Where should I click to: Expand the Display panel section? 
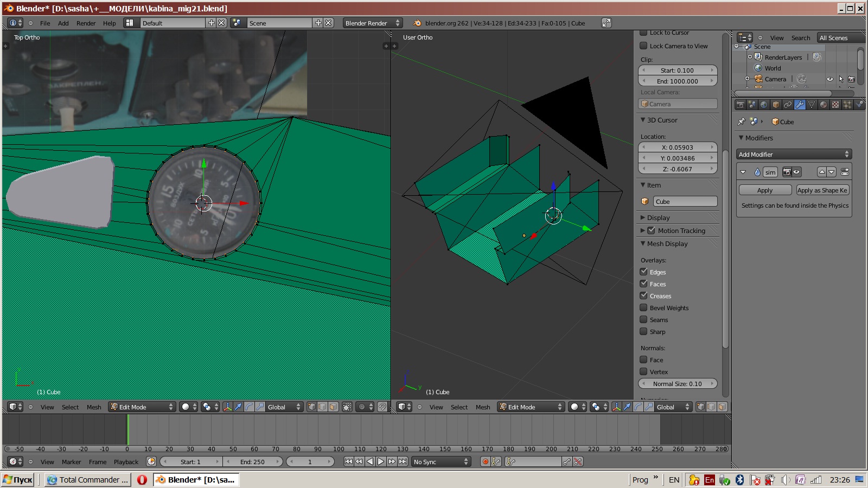pos(658,217)
